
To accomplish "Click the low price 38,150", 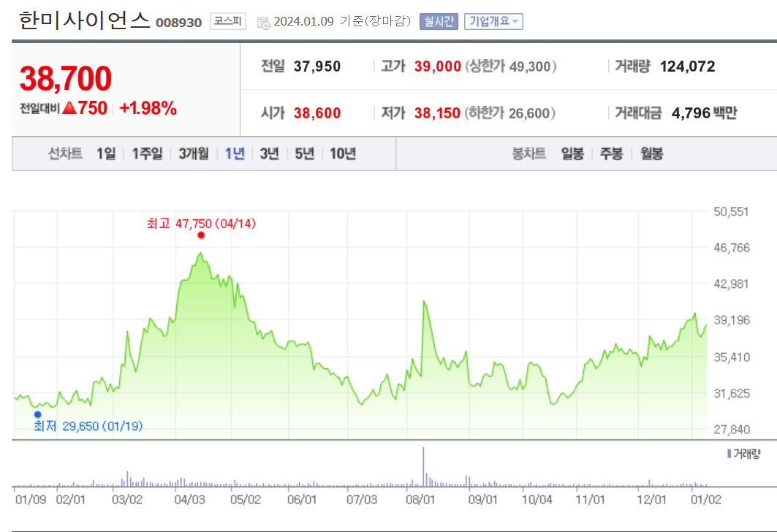I will point(438,113).
